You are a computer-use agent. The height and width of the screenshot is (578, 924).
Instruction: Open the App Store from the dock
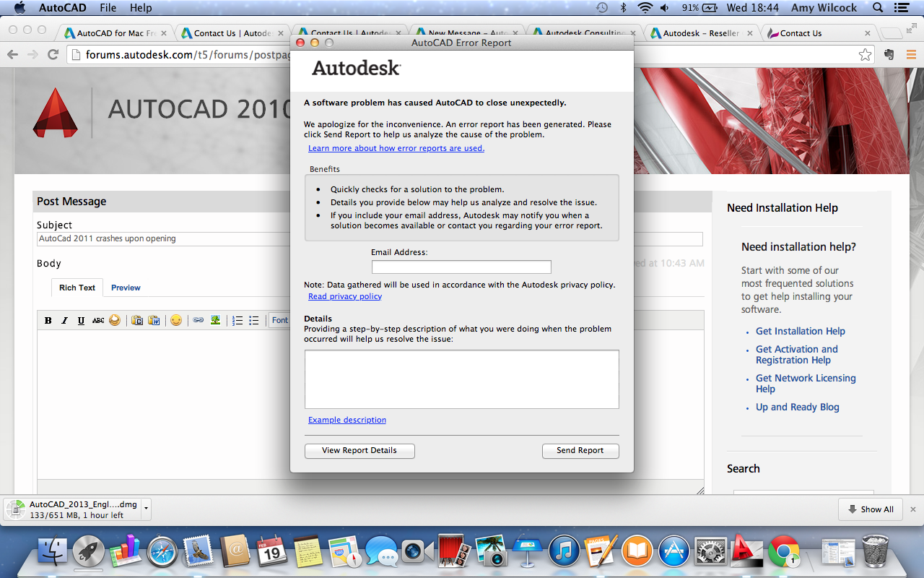point(675,552)
